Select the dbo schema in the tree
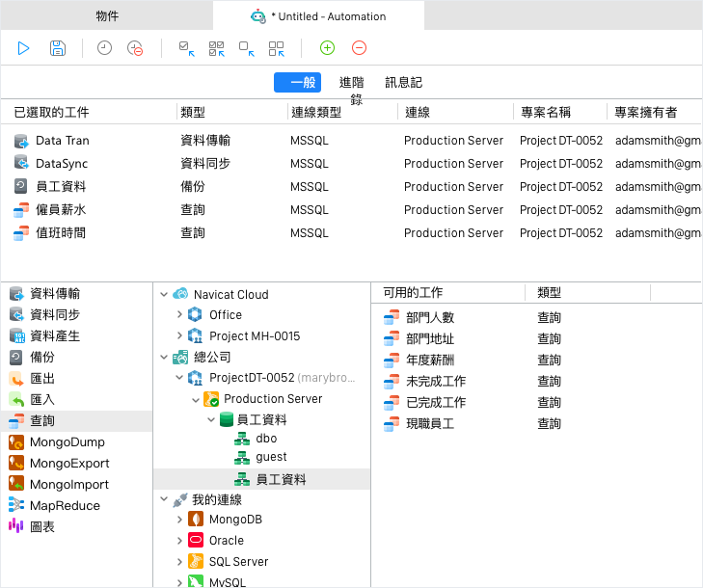Image resolution: width=703 pixels, height=588 pixels. point(266,439)
